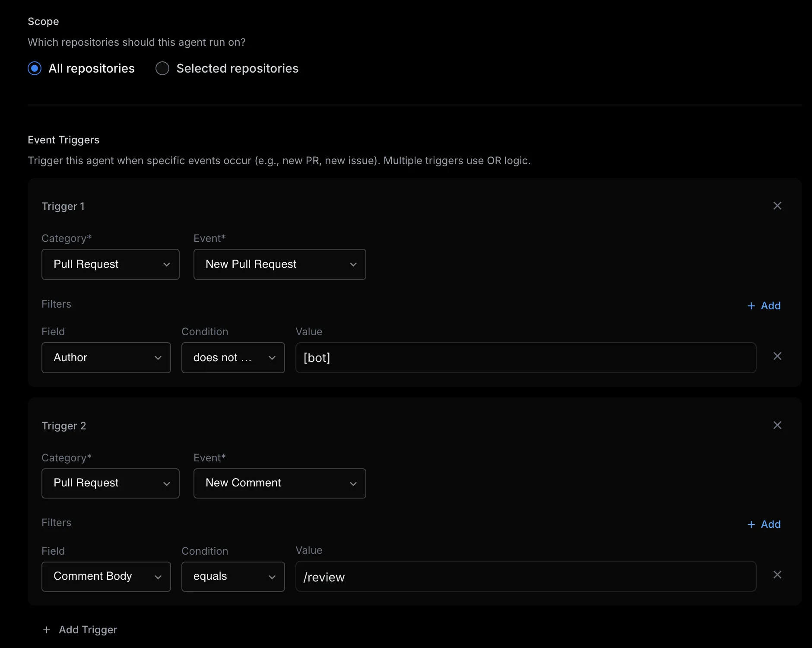Delete the Author filter row
Image resolution: width=812 pixels, height=648 pixels.
[x=777, y=356]
